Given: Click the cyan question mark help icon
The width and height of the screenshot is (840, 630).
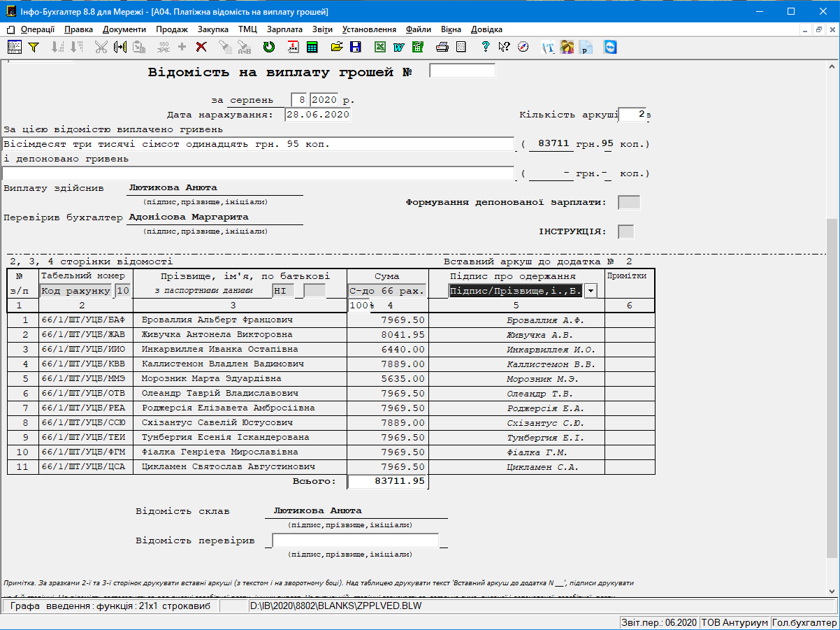Looking at the screenshot, I should [x=486, y=47].
